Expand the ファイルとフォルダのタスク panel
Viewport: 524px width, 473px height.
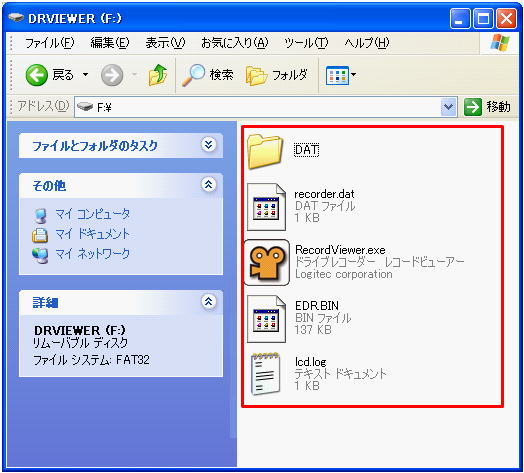209,145
